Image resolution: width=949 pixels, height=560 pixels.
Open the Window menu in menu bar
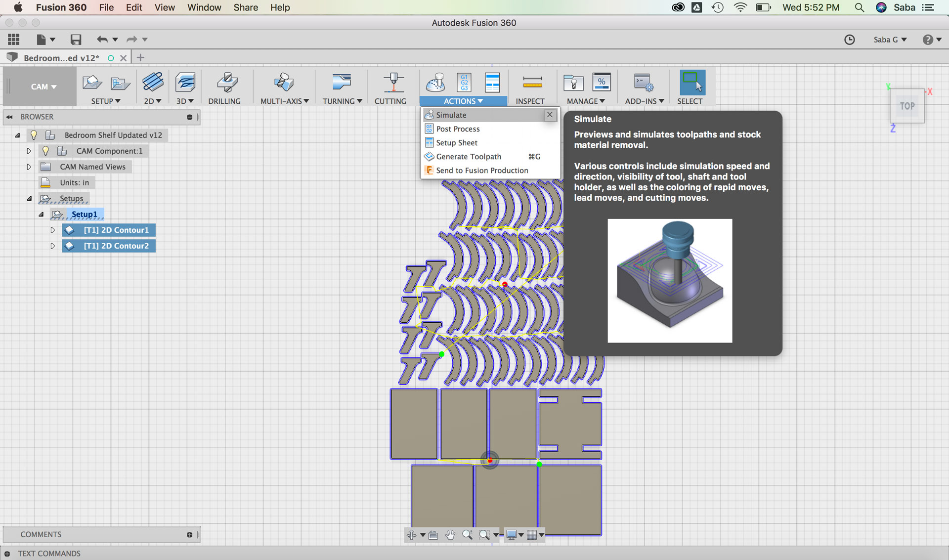(x=204, y=7)
